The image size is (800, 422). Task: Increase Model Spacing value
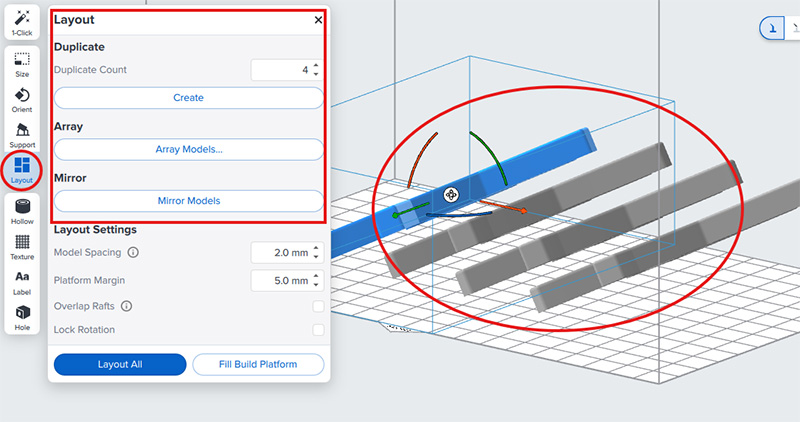316,249
